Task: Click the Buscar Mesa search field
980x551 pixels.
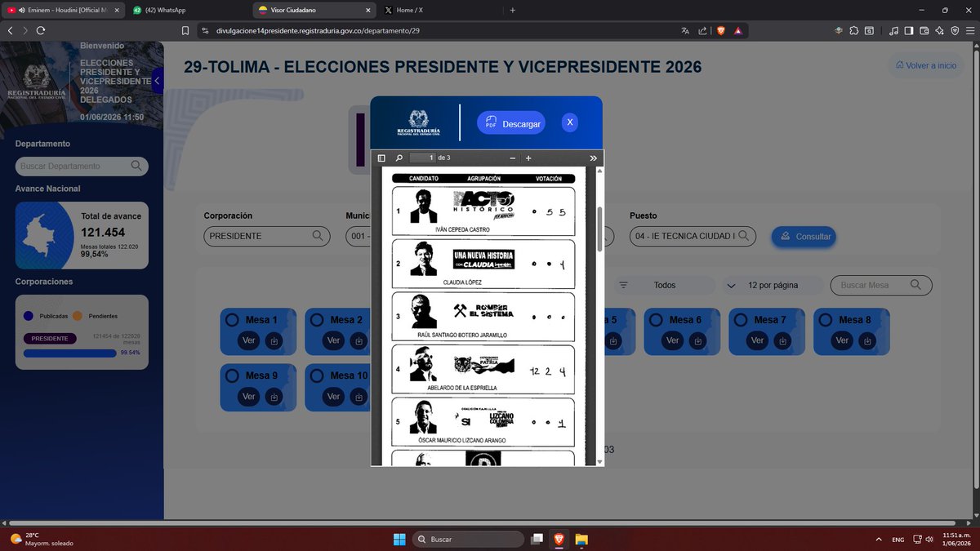Action: (x=880, y=285)
